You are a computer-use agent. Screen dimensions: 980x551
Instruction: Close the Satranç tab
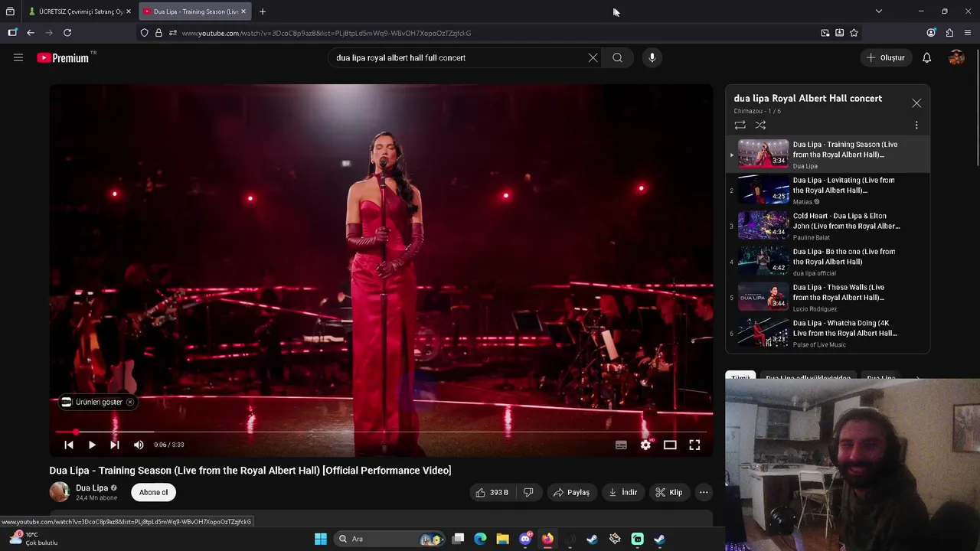coord(129,11)
